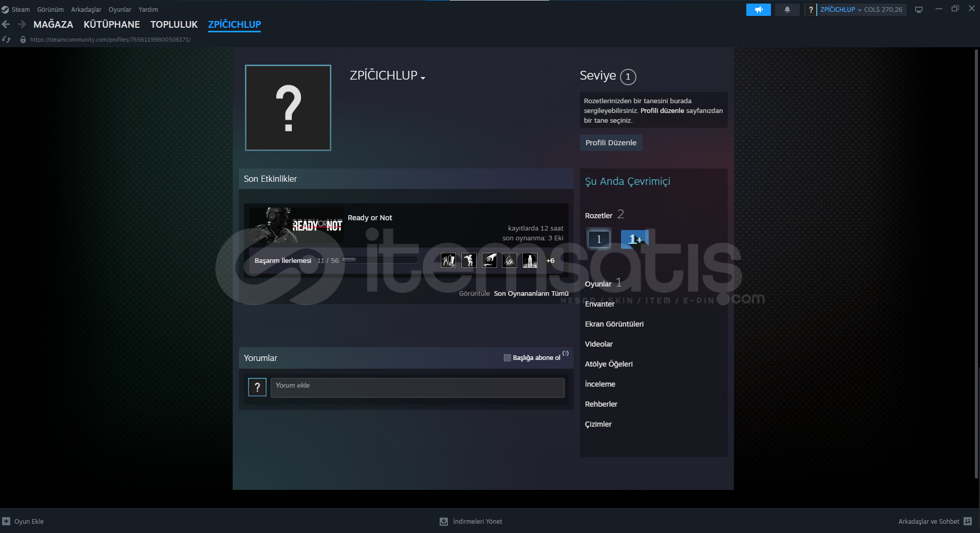Switch to Big Picture mode via the monitor icon

click(919, 10)
